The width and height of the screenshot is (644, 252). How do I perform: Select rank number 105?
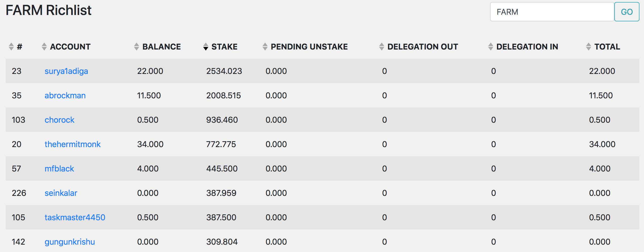(19, 217)
